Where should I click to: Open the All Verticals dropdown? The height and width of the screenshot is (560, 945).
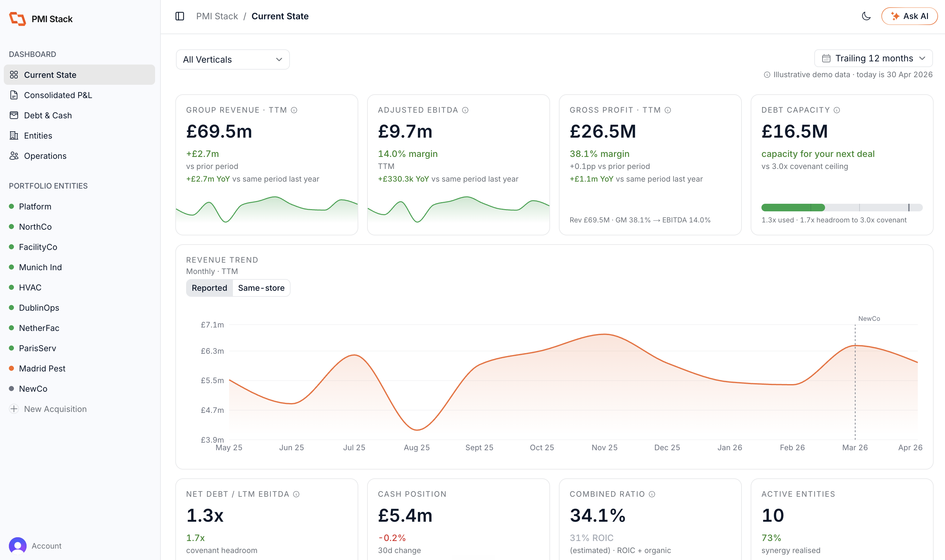pos(233,59)
